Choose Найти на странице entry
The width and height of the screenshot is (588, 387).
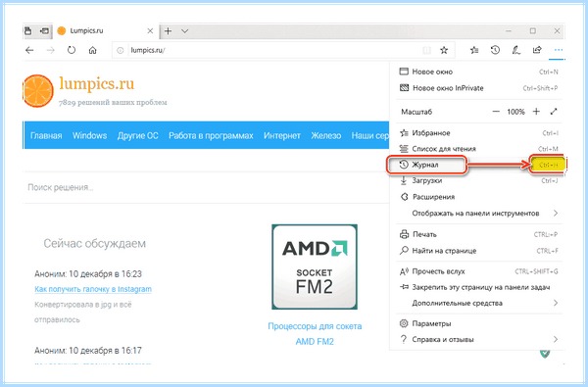pos(478,251)
